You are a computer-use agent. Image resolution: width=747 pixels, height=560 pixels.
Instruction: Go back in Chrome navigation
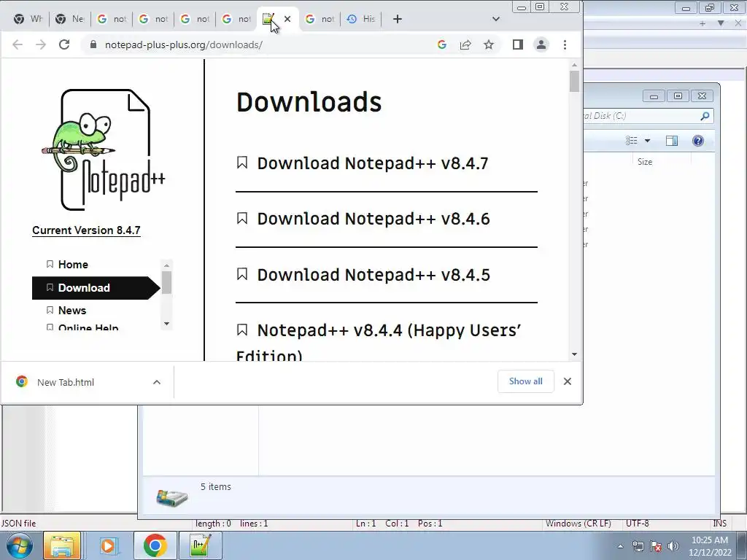click(18, 44)
